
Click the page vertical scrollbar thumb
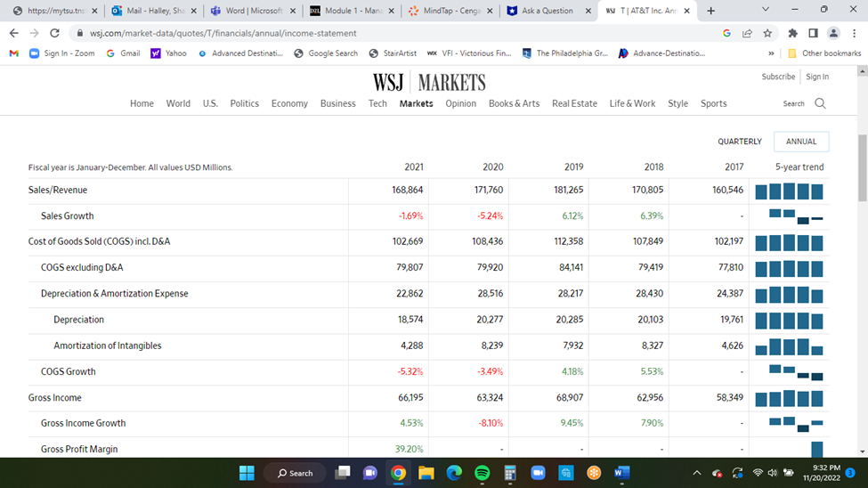[x=863, y=167]
